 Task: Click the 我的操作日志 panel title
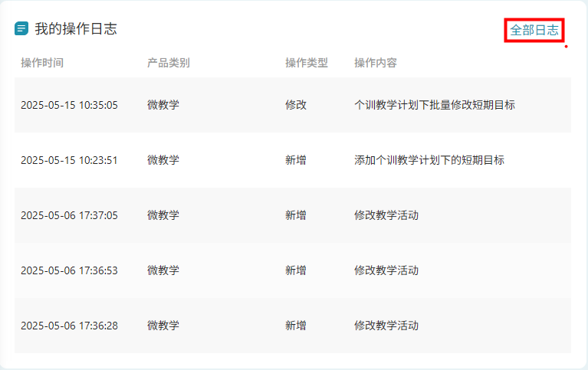75,29
